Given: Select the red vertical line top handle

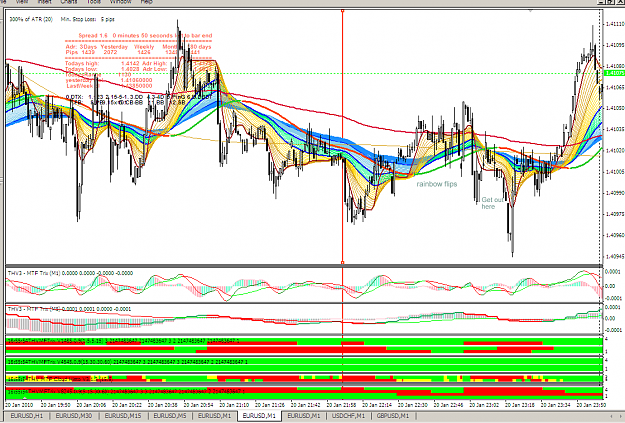Looking at the screenshot, I should (x=342, y=11).
